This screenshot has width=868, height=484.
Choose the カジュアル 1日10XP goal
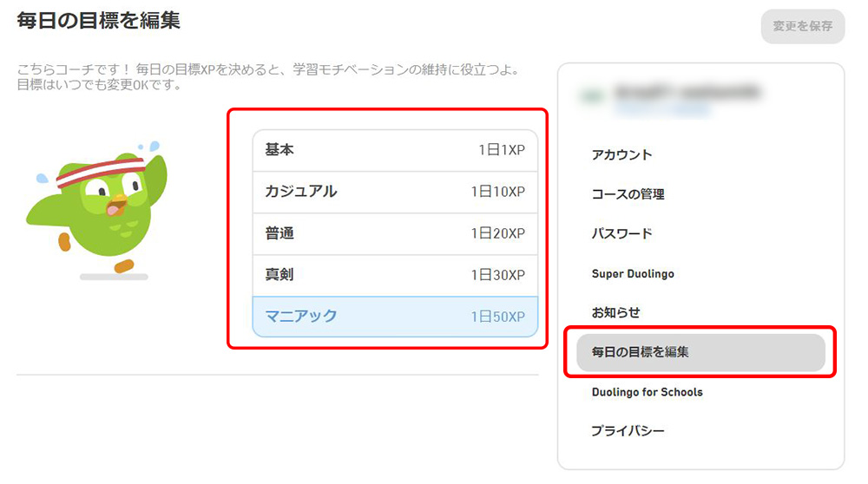click(x=395, y=192)
